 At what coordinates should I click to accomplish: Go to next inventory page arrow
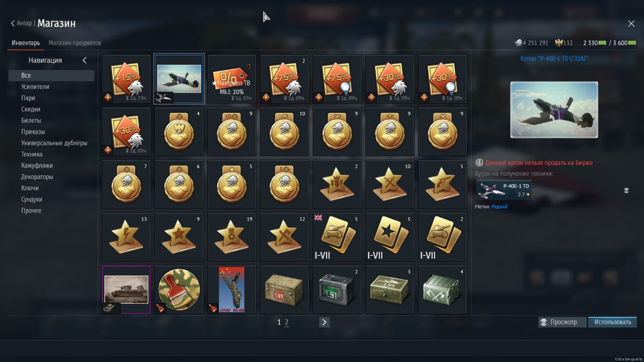coord(325,322)
